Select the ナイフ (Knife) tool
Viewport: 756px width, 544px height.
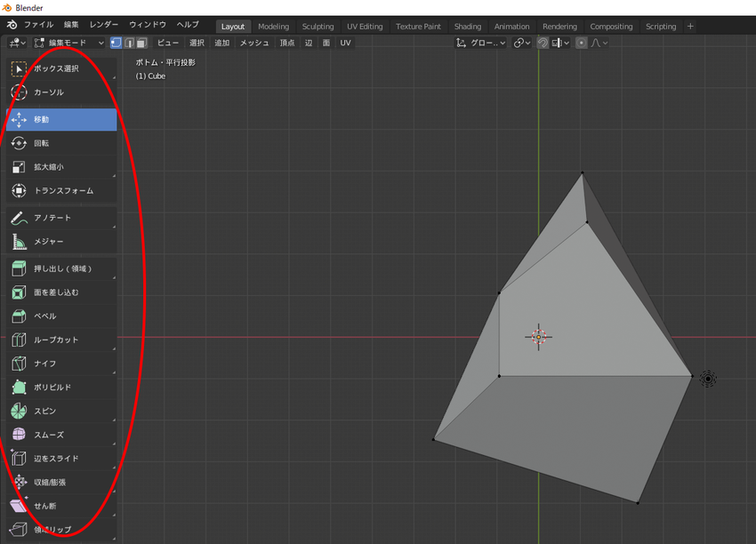61,364
